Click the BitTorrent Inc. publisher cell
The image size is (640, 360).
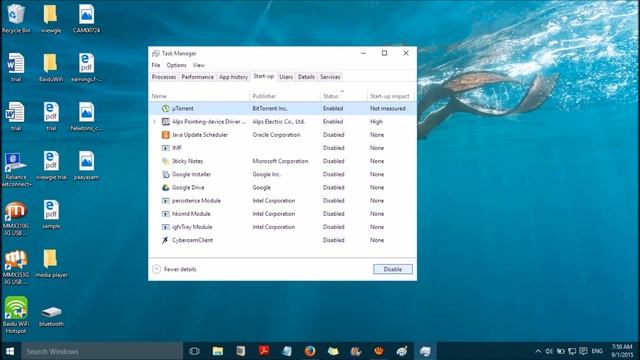270,109
